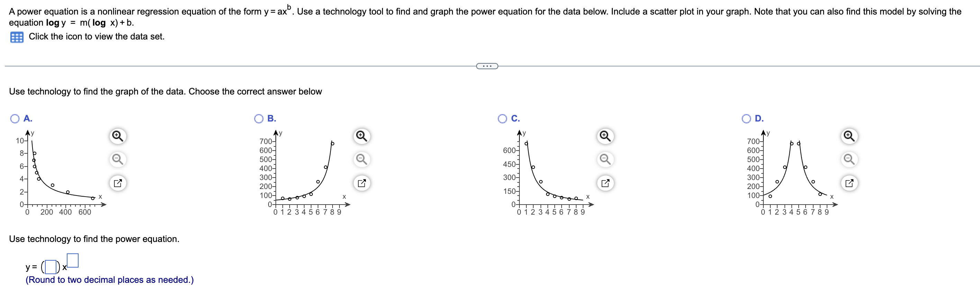Select answer choice C

503,118
